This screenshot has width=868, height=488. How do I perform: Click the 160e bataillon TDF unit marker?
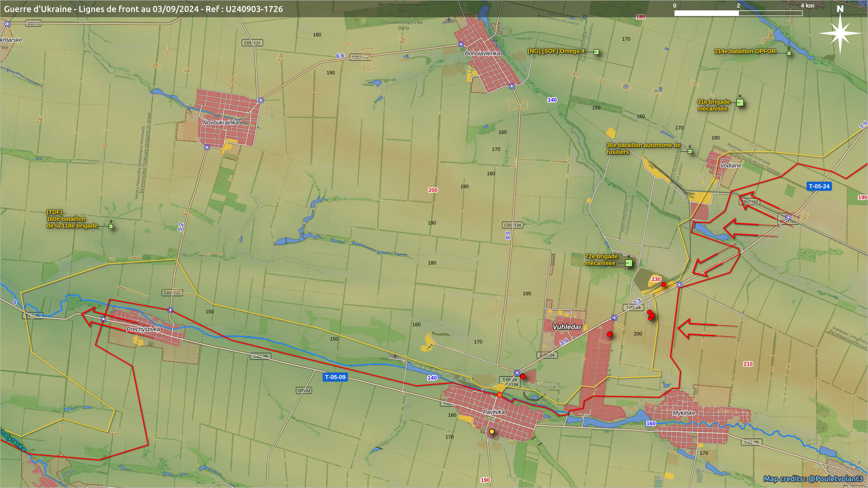(x=111, y=226)
